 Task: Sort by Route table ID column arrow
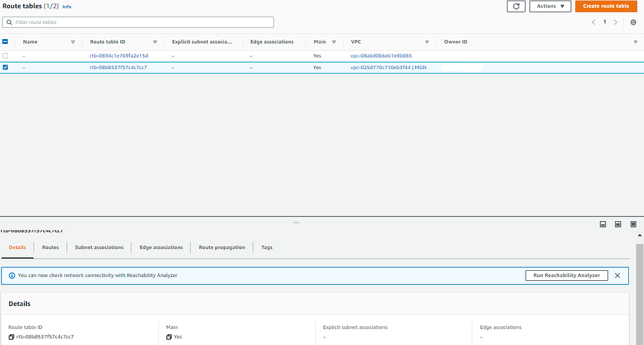tap(155, 42)
